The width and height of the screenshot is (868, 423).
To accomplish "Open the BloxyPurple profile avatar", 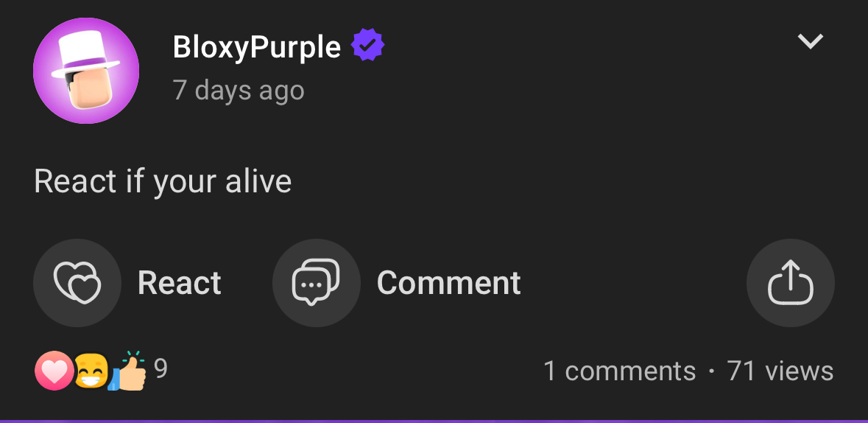I will pos(86,71).
